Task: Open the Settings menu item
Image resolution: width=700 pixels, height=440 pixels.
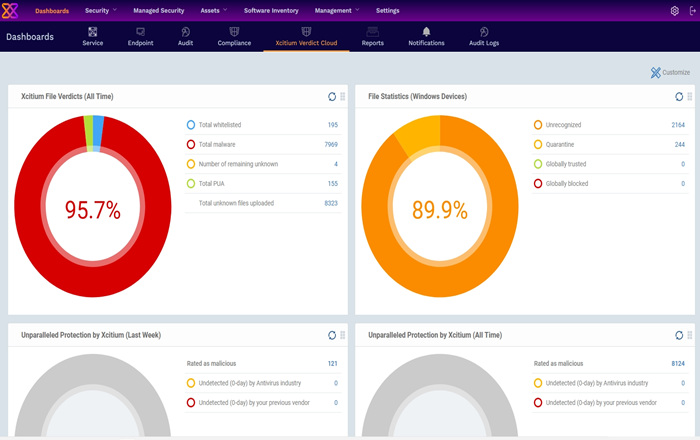Action: click(x=388, y=10)
